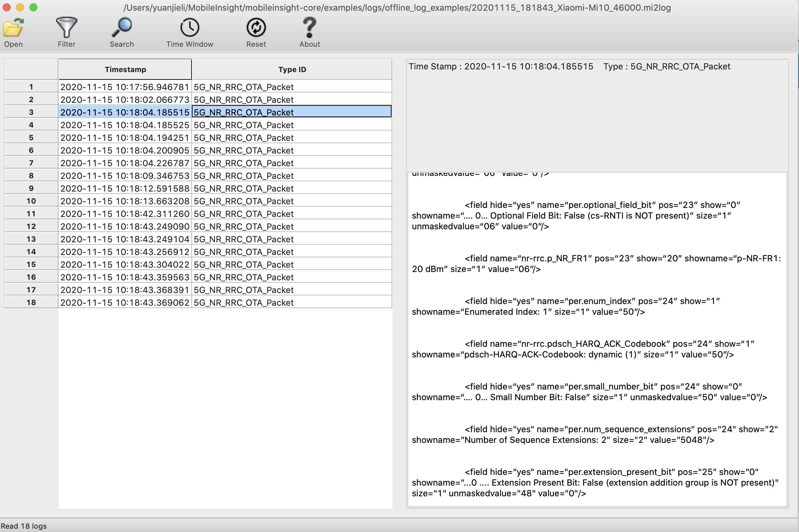Image resolution: width=799 pixels, height=532 pixels.
Task: Click the p_NR_FR1 field line in details
Action: click(x=596, y=264)
